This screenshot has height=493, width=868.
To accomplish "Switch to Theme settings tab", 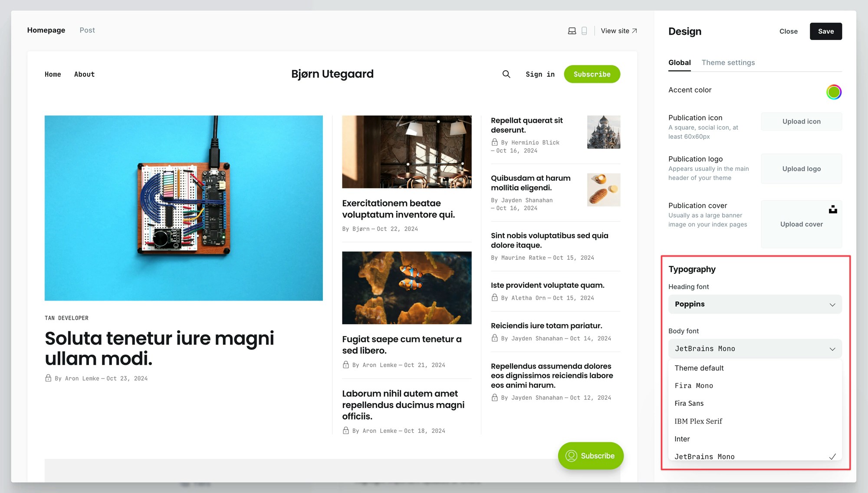I will (x=728, y=62).
